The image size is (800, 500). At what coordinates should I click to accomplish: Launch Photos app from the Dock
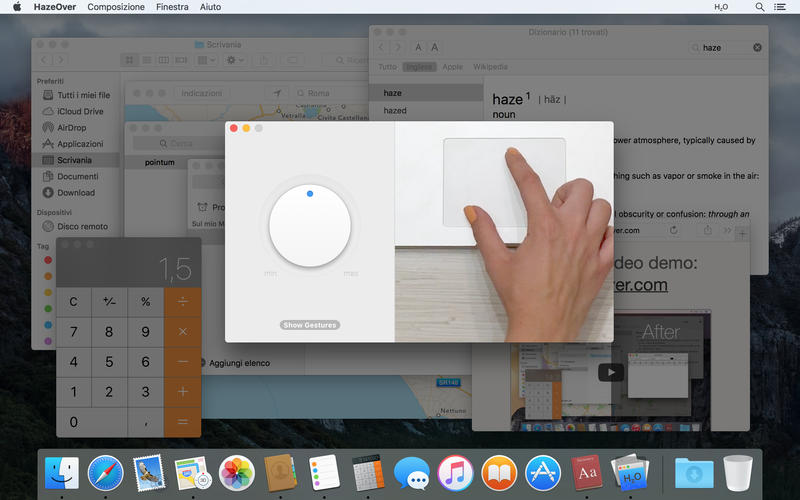pos(236,473)
